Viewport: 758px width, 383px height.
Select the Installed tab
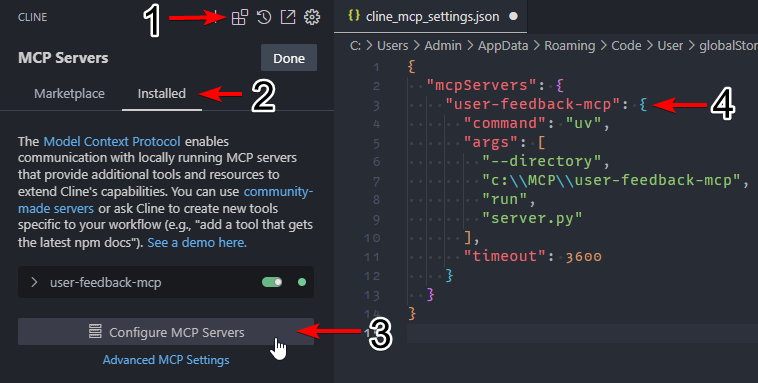coord(161,93)
